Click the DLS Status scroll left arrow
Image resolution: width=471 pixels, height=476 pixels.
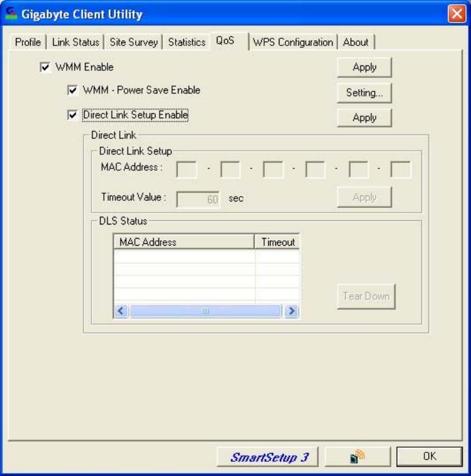click(x=121, y=311)
